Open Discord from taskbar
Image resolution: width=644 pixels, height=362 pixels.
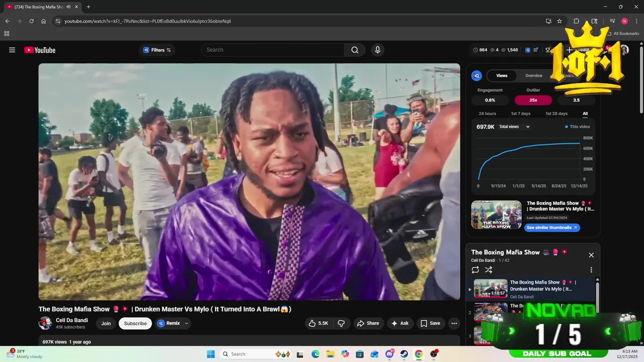389,354
